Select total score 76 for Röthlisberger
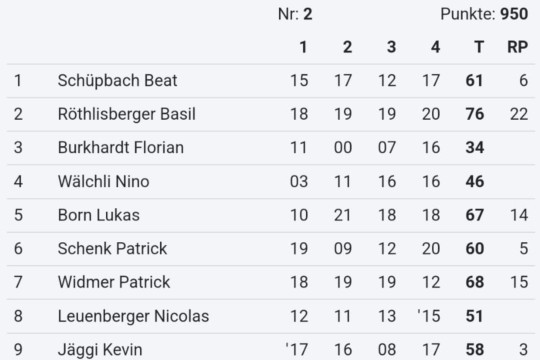The image size is (540, 360). pos(475,114)
